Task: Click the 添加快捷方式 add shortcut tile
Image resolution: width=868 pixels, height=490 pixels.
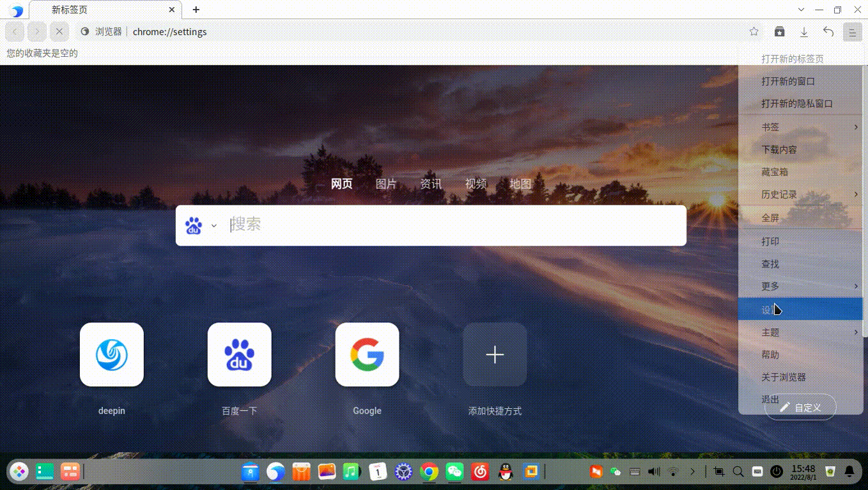Action: pyautogui.click(x=494, y=355)
